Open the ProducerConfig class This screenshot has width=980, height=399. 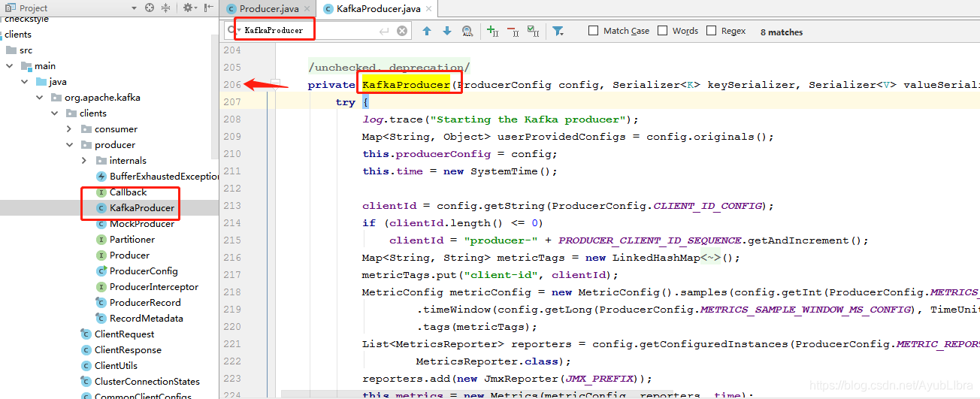coord(144,271)
